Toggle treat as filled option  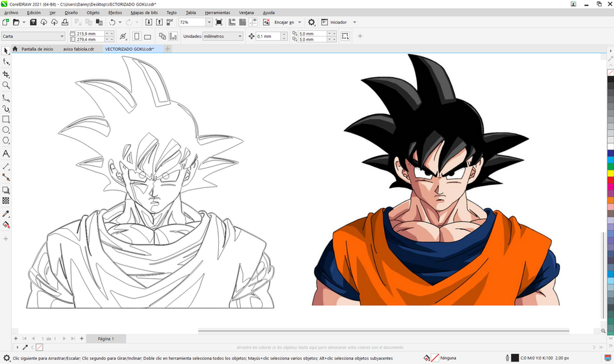click(345, 36)
